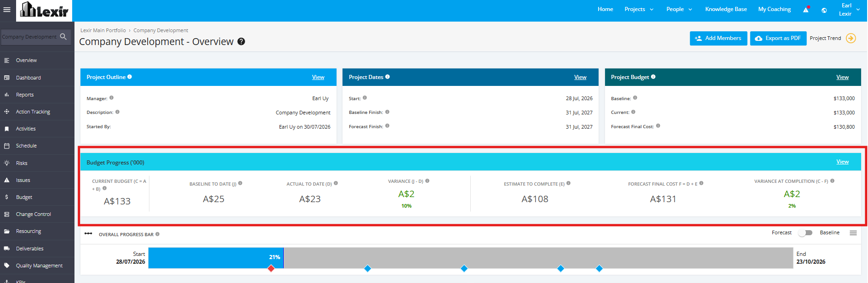Open the Earl Lexir user menu
The width and height of the screenshot is (868, 283).
pos(850,10)
